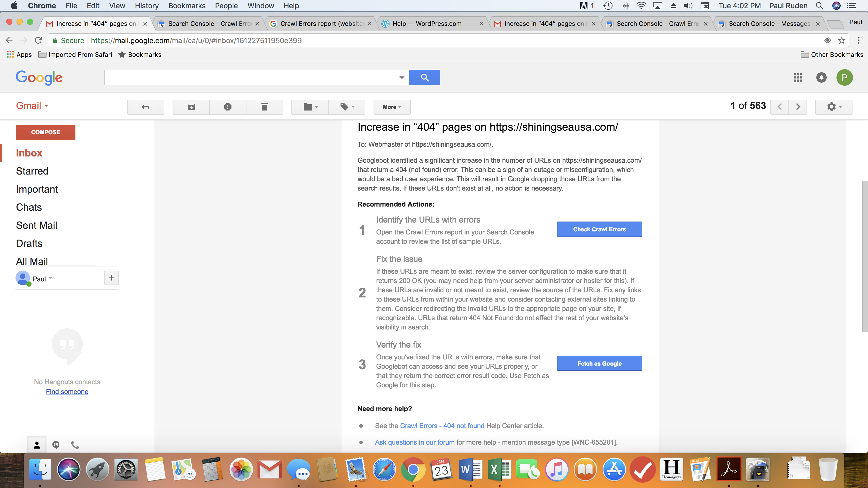
Task: Click the Check Crawl Errors button
Action: 599,229
